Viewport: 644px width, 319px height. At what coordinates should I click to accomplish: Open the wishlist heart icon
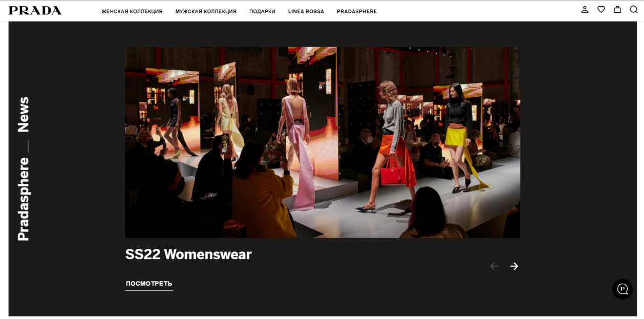(x=601, y=10)
